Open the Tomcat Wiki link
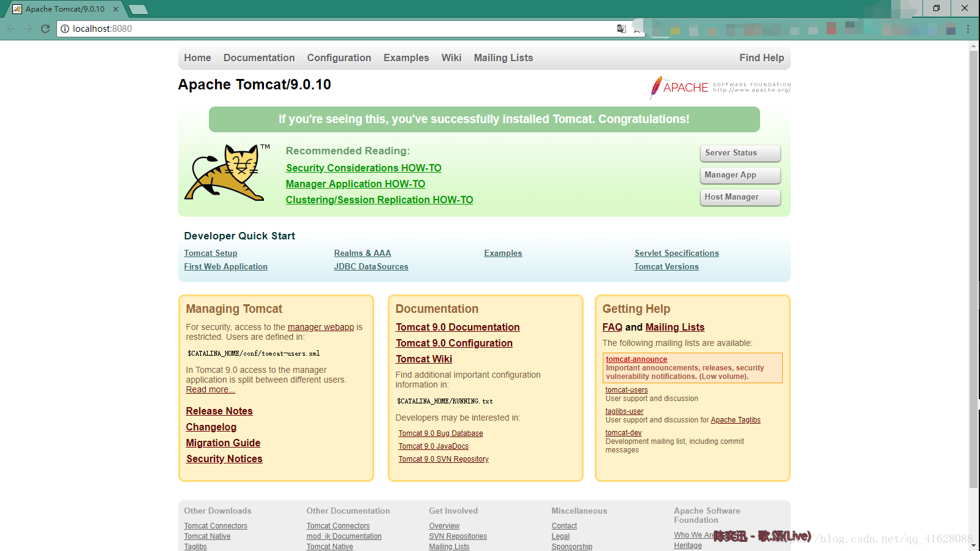 tap(424, 359)
